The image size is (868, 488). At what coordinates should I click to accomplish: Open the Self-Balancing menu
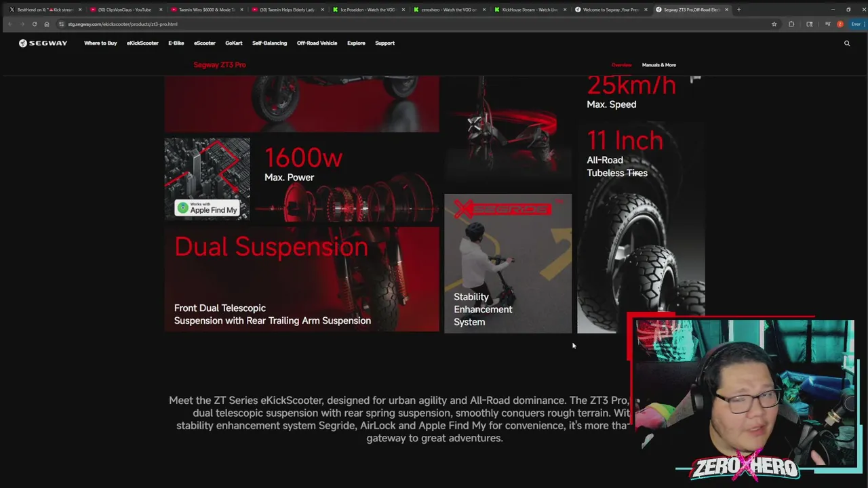(x=269, y=43)
